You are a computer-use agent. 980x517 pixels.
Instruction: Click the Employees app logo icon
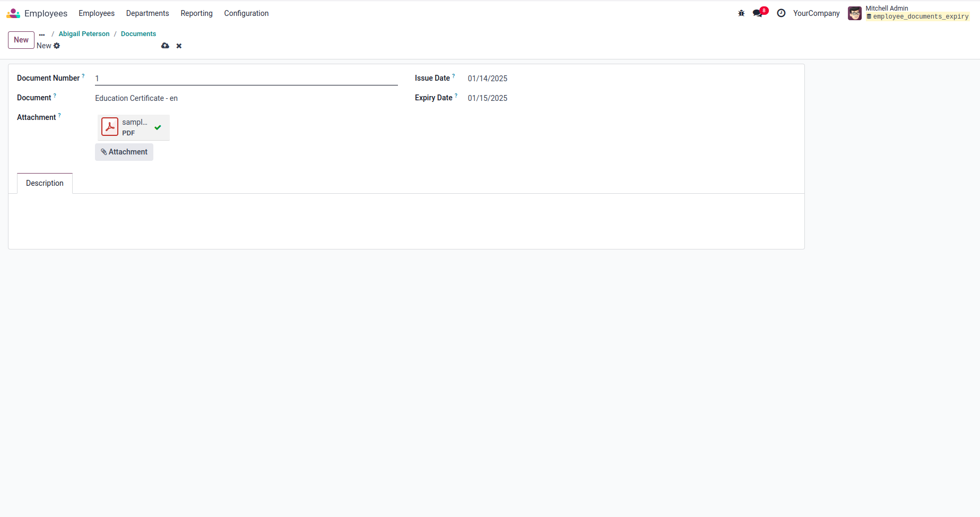point(13,13)
